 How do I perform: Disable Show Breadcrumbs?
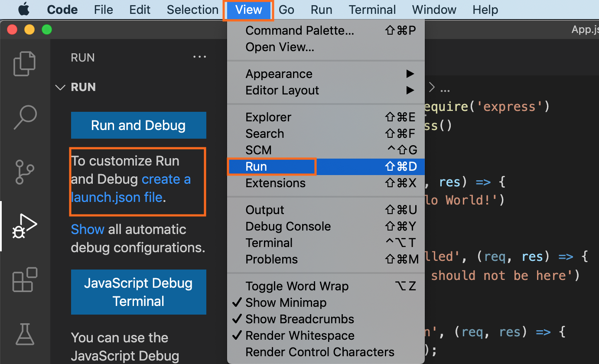pos(299,319)
